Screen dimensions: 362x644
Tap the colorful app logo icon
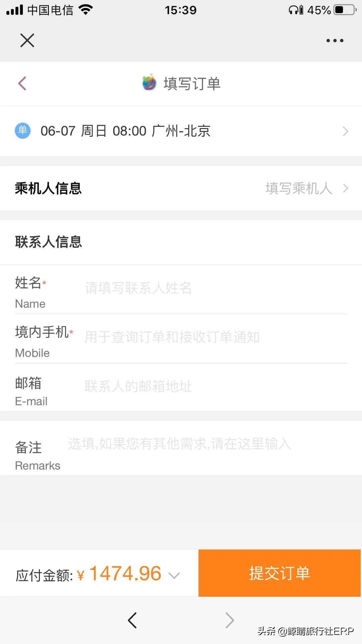point(149,82)
